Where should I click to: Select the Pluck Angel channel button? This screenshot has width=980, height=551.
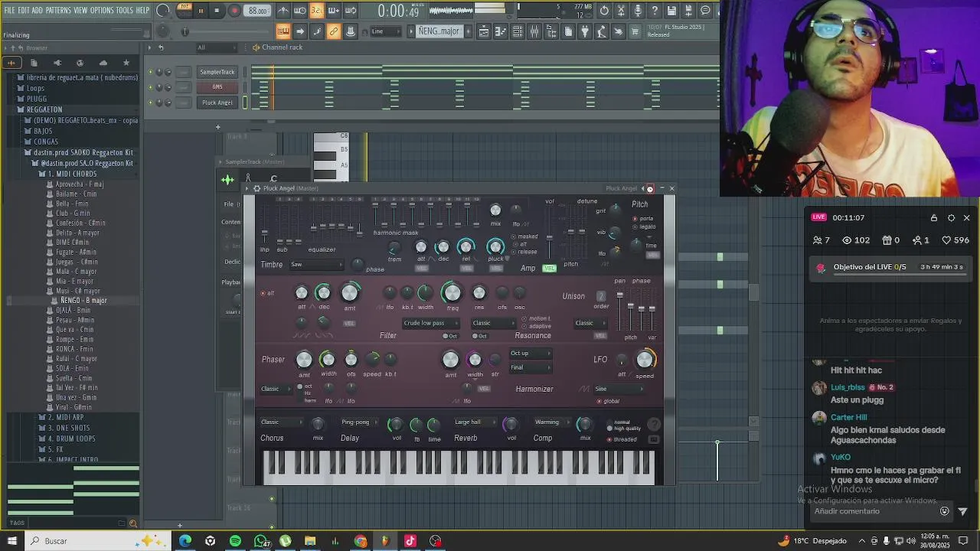pos(217,103)
